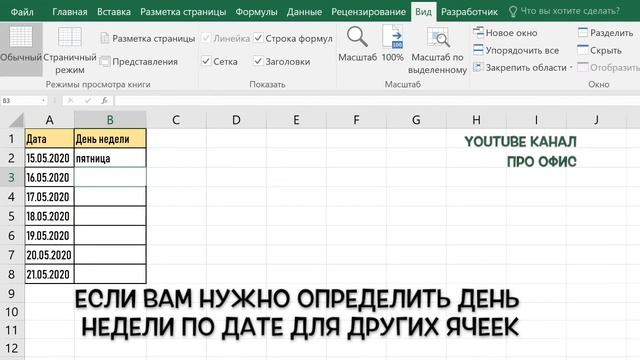
Task: Switch to the Вставка tab
Action: [114, 11]
